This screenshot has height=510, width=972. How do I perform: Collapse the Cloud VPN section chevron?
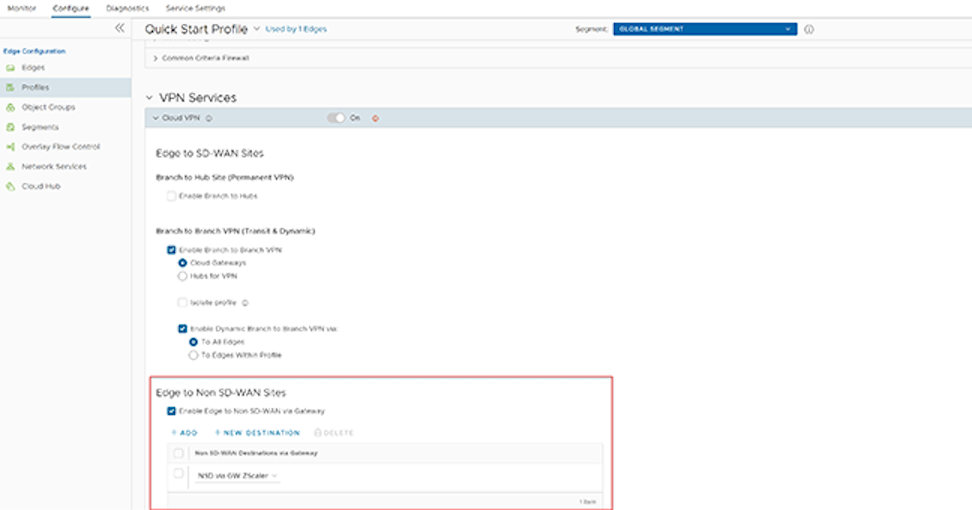tap(156, 118)
